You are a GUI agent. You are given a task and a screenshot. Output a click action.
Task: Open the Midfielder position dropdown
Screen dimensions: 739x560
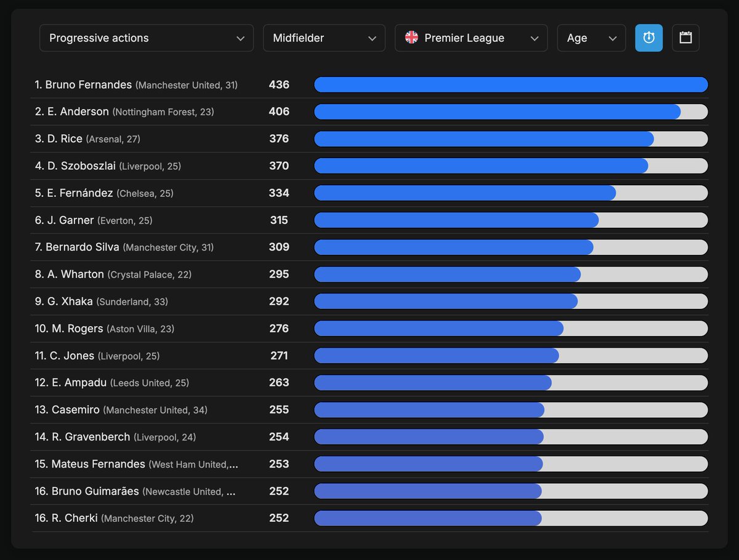pos(324,38)
